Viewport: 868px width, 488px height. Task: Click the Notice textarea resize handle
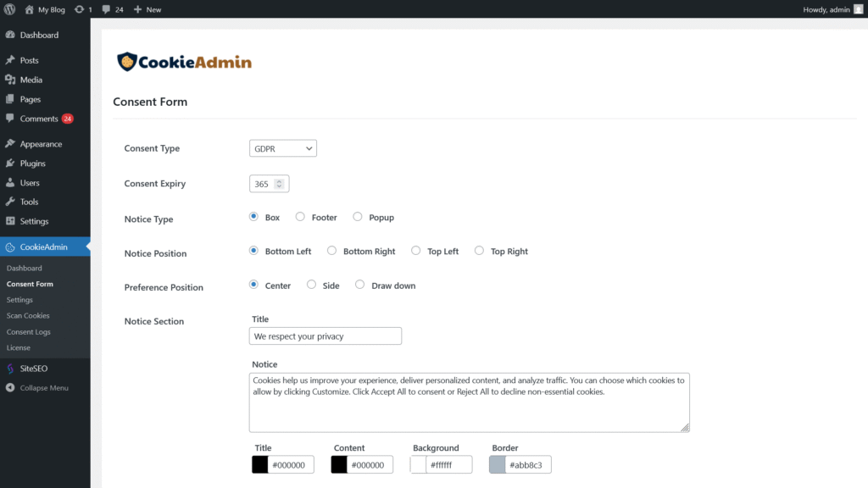(685, 427)
